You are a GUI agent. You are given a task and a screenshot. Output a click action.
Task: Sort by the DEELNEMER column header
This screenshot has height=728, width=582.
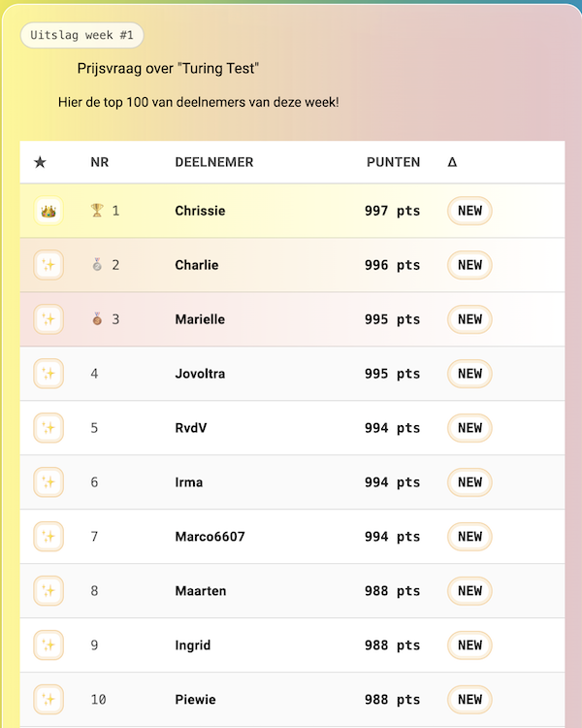pos(213,162)
